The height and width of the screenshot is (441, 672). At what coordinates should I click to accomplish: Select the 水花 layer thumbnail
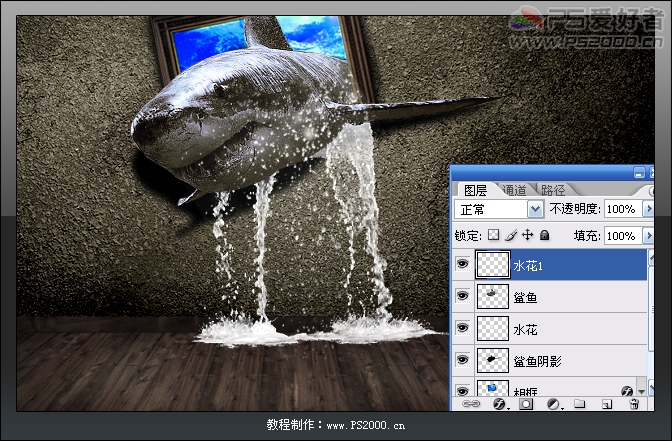pyautogui.click(x=493, y=328)
